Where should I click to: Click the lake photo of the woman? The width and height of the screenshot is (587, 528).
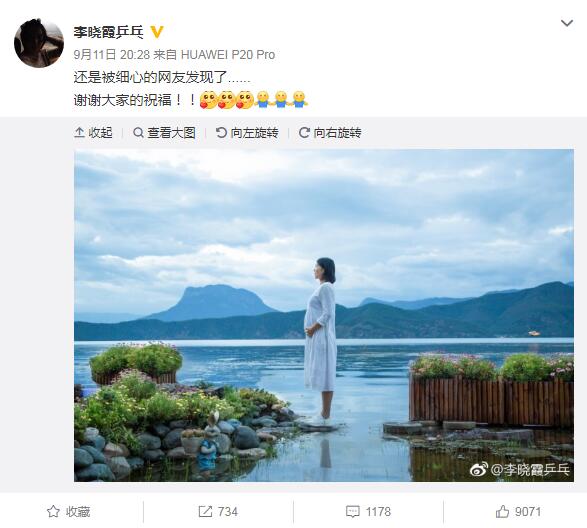pos(324,315)
